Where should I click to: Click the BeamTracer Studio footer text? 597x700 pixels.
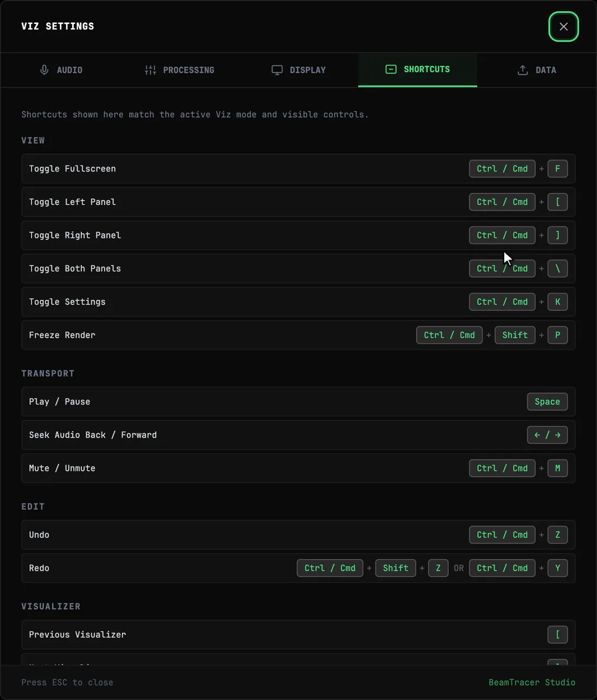532,683
